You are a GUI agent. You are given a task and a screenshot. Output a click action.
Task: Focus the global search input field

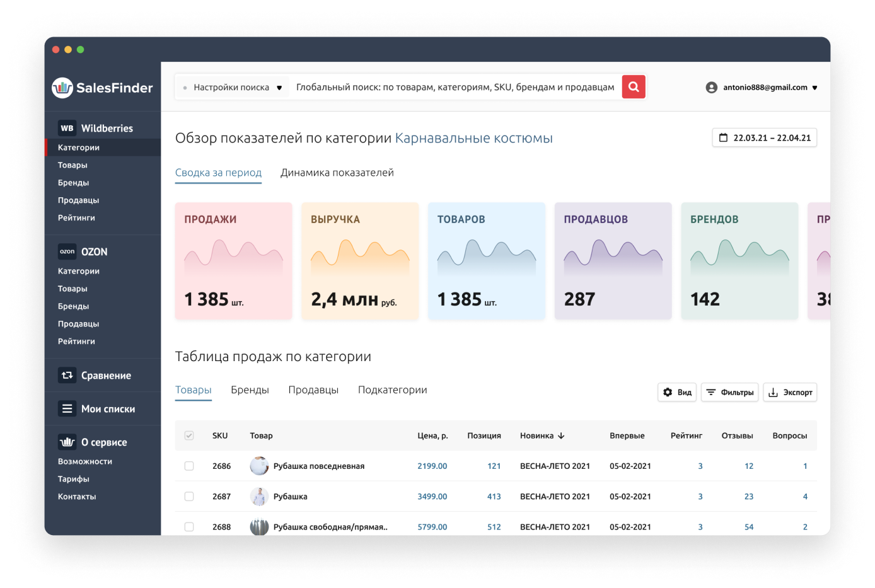pos(455,88)
